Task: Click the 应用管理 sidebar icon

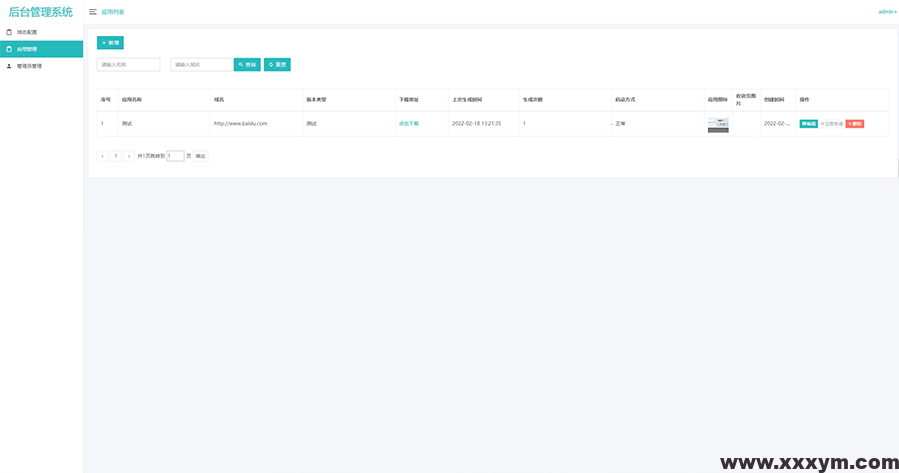Action: coord(10,49)
